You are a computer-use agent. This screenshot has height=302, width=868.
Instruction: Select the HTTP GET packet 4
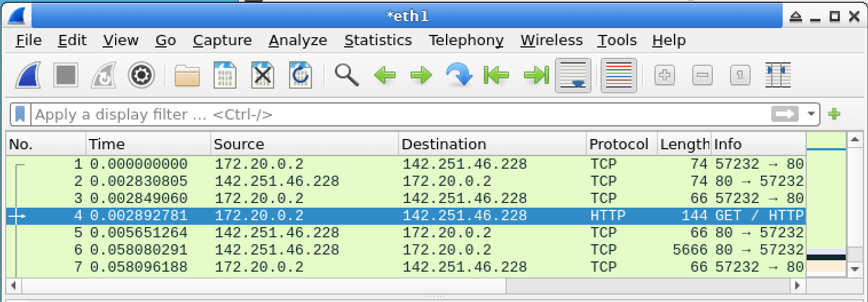[x=405, y=216]
